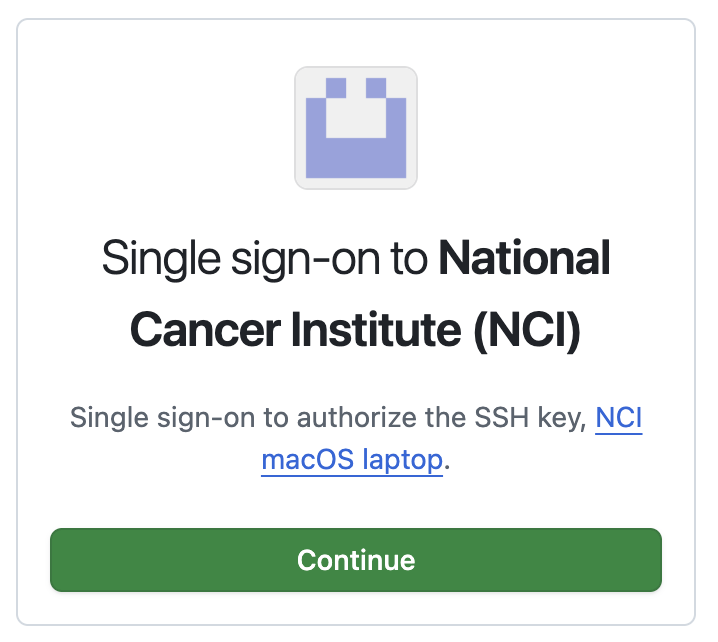Viewport: 718px width, 642px height.
Task: Continue to single sign-on authorization
Action: click(356, 560)
